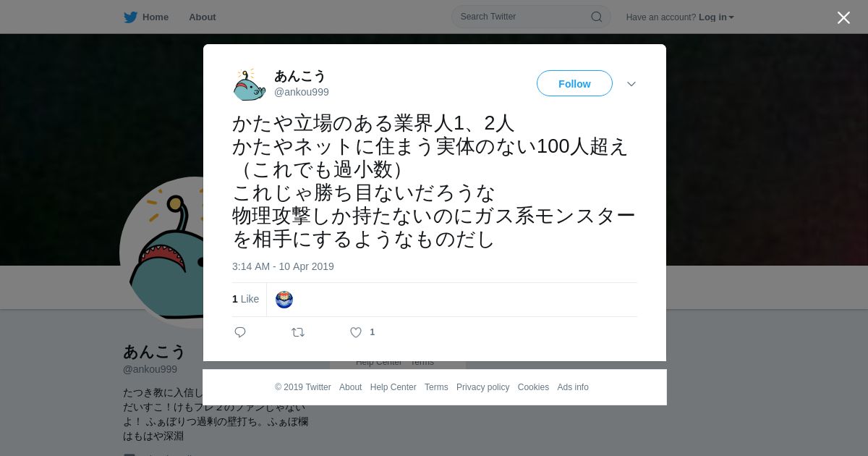Open the About menu item in header

203,17
